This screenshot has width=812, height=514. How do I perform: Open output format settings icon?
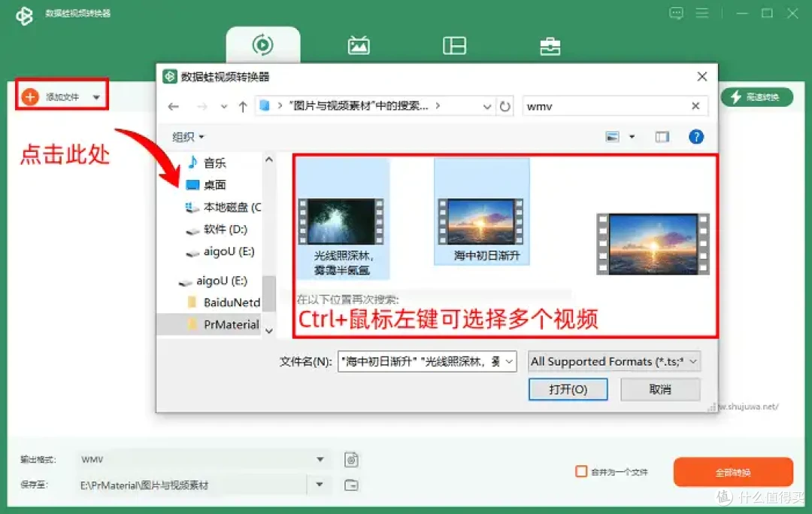(x=351, y=460)
